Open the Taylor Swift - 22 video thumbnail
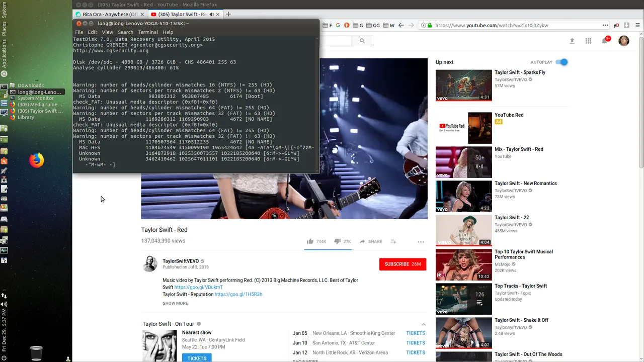This screenshot has width=644, height=362. point(463,230)
